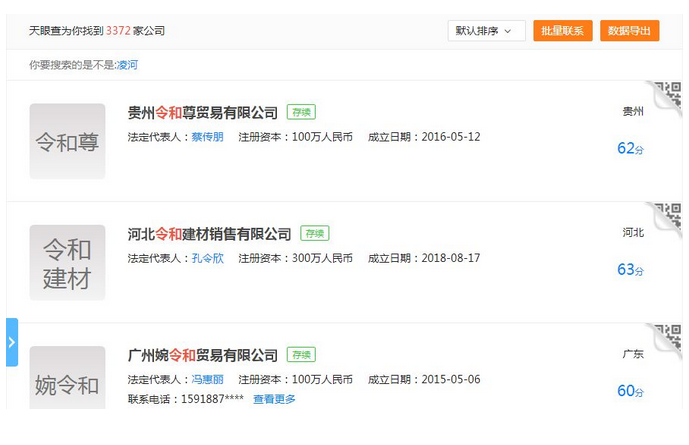The image size is (689, 445).
Task: Open 广州婉令和贸易有限公司 company title
Action: point(203,355)
